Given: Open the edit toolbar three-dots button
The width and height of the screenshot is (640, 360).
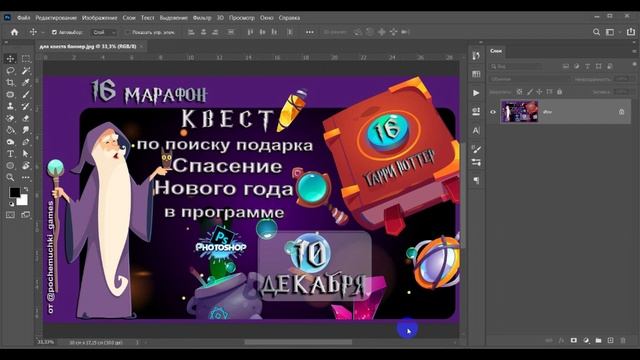Looking at the screenshot, I should point(26,178).
